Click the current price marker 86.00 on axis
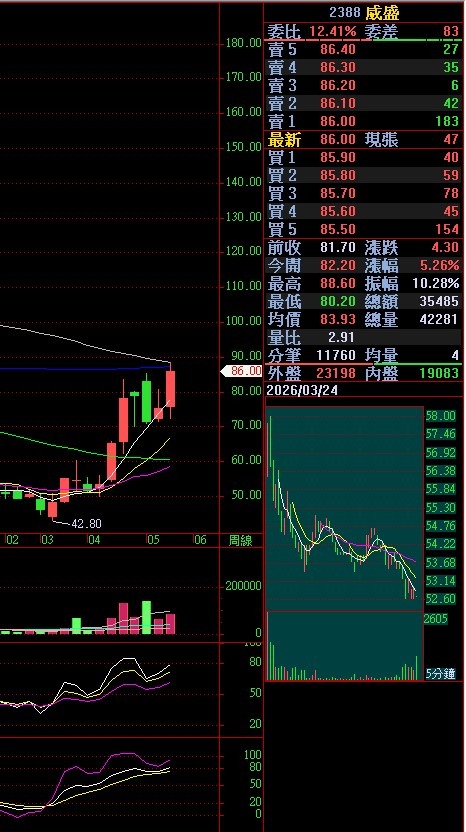 (242, 371)
